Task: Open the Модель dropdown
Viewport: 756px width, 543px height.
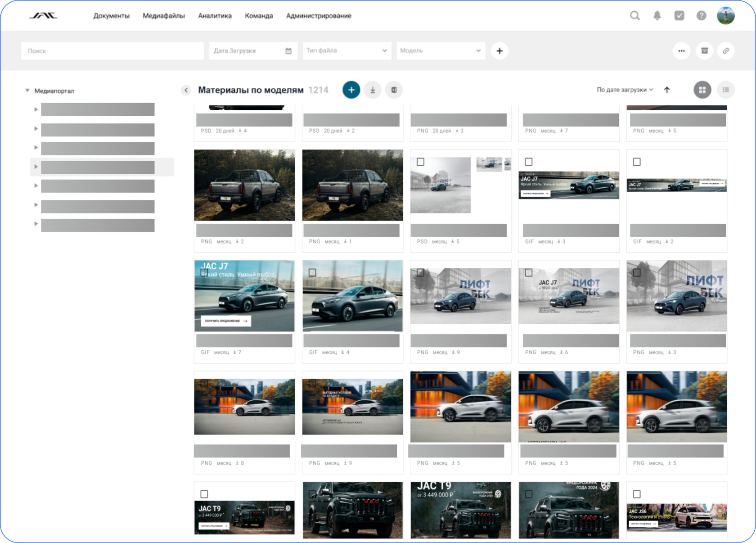Action: pos(441,51)
